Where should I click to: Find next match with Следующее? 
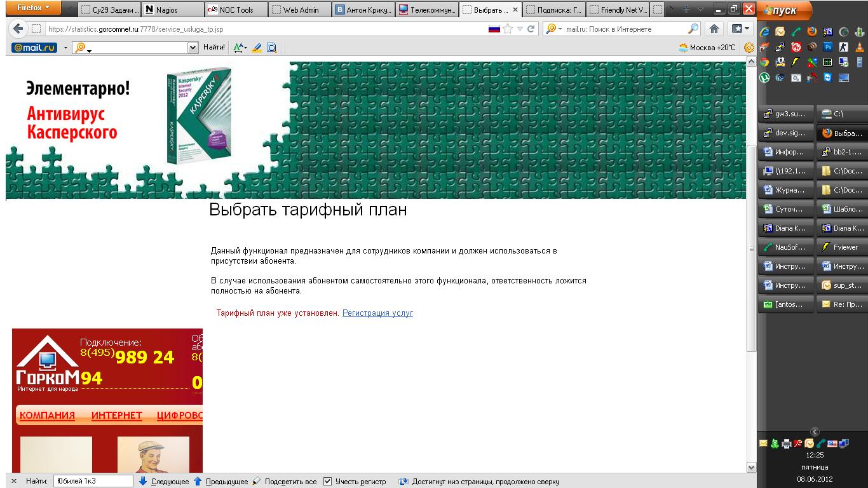(x=164, y=482)
